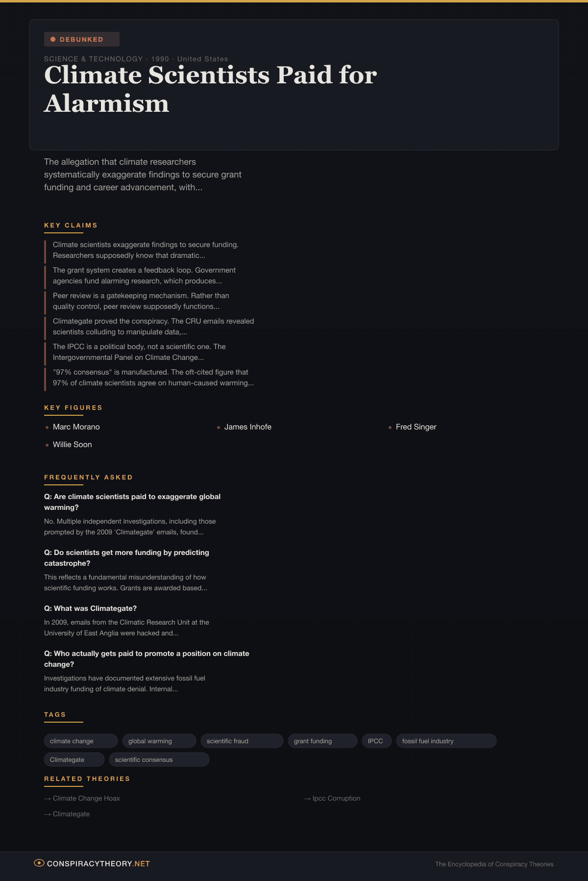Select the 'fossil fuel industry' tag
This screenshot has width=588, height=881.
[x=445, y=741]
